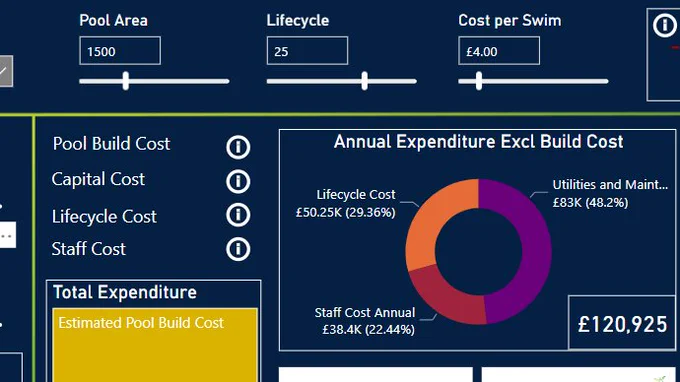The image size is (680, 382).
Task: Click the Cost per Swim box showing £4.00
Action: pos(499,51)
